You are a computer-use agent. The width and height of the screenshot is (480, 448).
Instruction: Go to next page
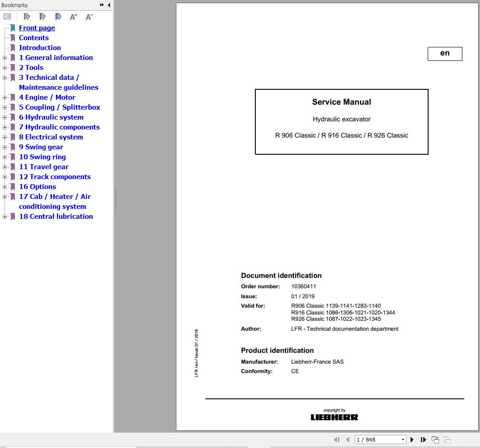[x=412, y=440]
